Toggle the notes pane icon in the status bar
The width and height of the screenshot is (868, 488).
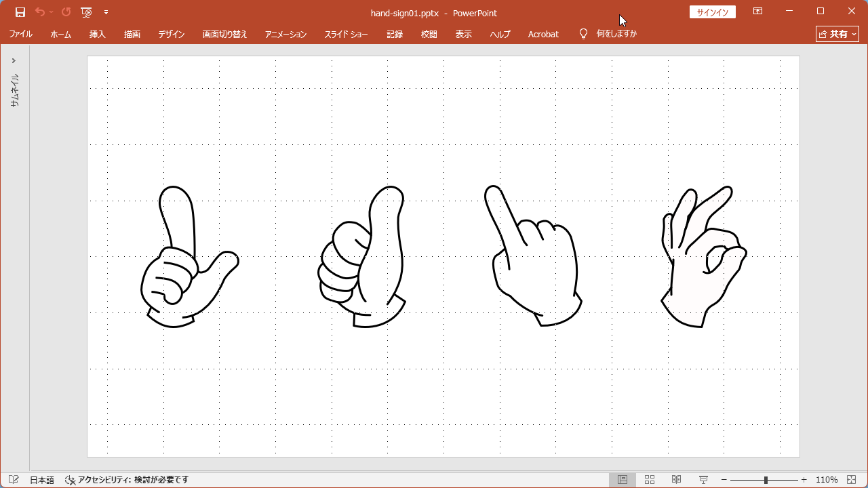[x=14, y=480]
